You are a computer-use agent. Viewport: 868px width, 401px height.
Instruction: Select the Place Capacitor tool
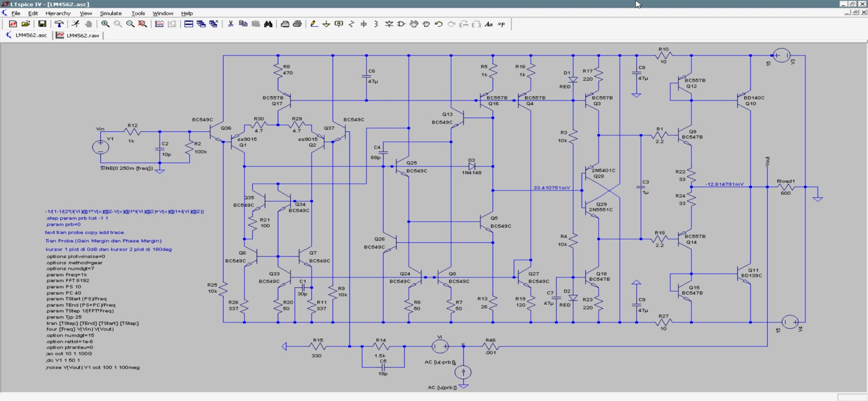(x=364, y=24)
